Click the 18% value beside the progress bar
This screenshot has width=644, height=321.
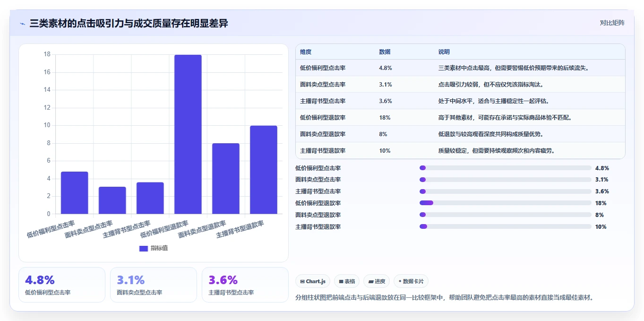(x=601, y=203)
